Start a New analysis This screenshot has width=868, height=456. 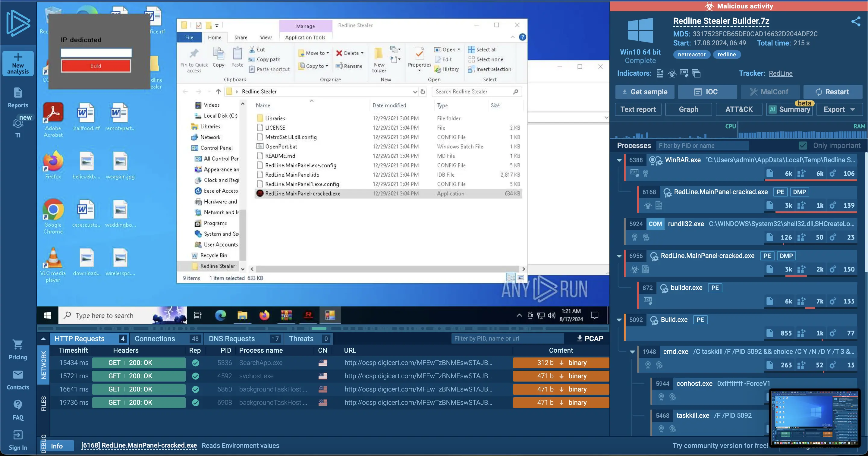(18, 63)
